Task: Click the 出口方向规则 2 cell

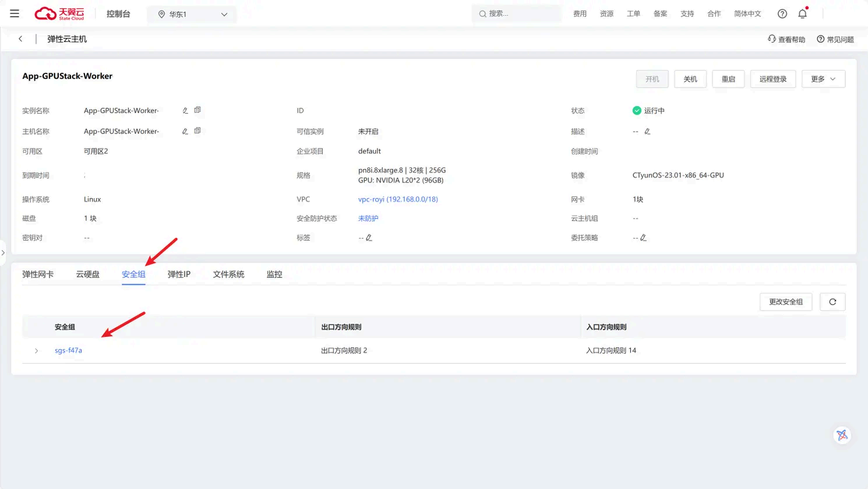Action: tap(344, 351)
